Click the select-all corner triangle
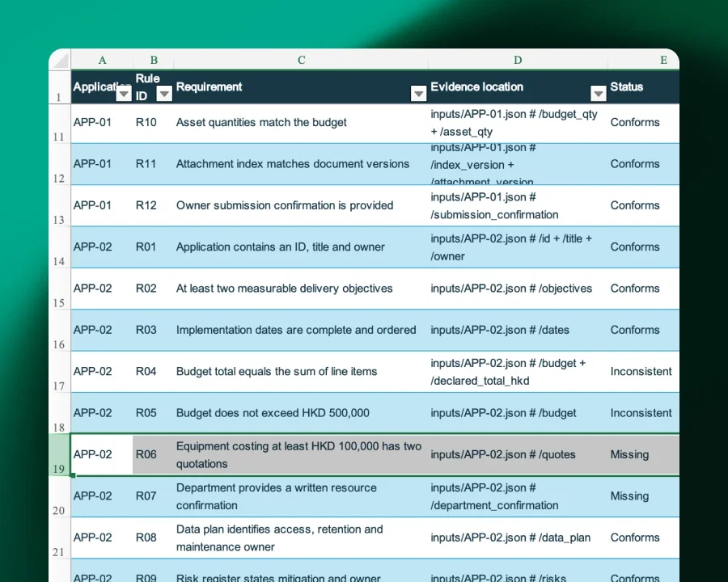The width and height of the screenshot is (728, 582). [61, 60]
